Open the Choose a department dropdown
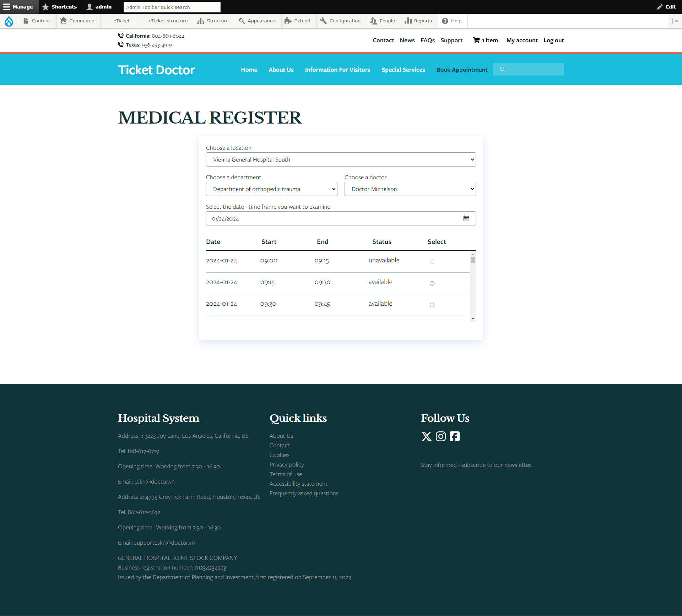 point(271,189)
